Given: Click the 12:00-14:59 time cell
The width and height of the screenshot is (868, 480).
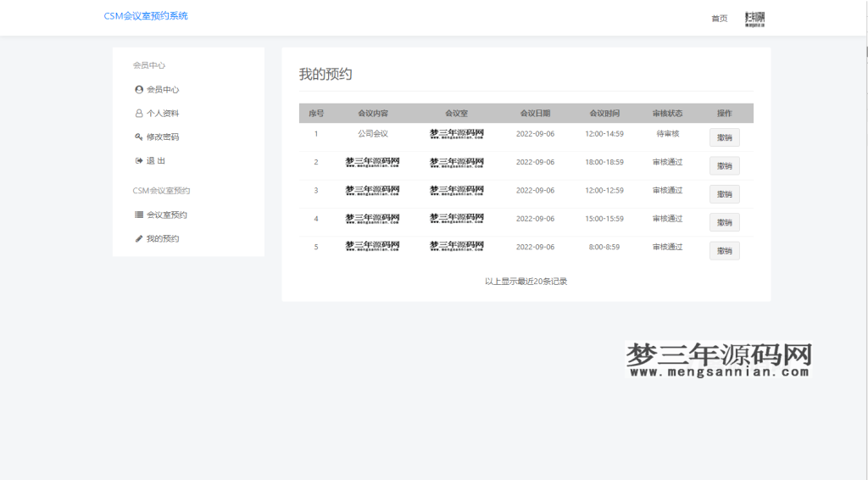Looking at the screenshot, I should pos(604,134).
